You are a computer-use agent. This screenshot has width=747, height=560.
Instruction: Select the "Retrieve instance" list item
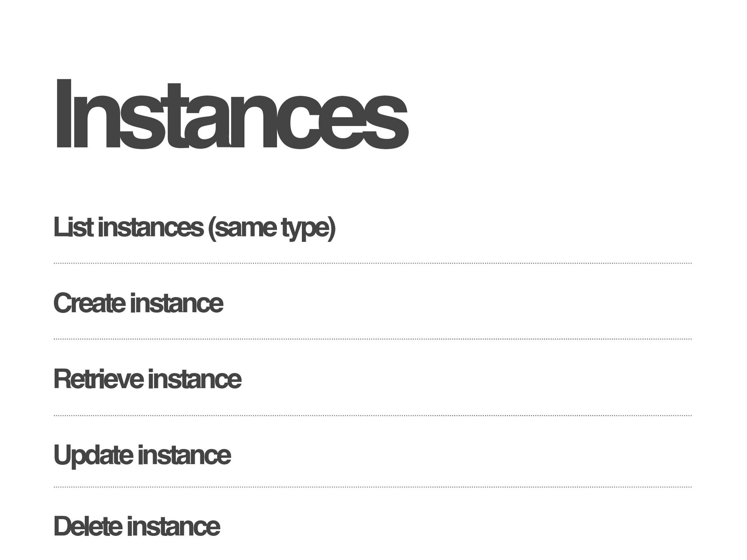point(147,379)
